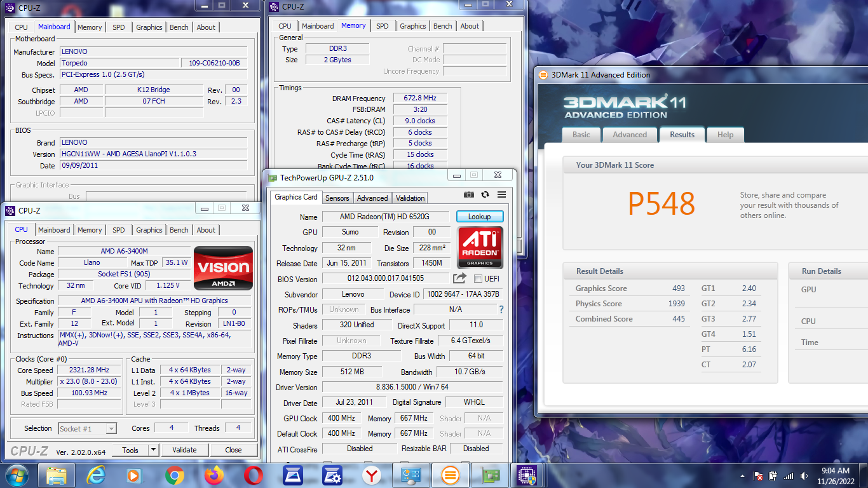Open Graphics tab in the Memory CPU-Z window
The height and width of the screenshot is (488, 868).
pos(413,26)
